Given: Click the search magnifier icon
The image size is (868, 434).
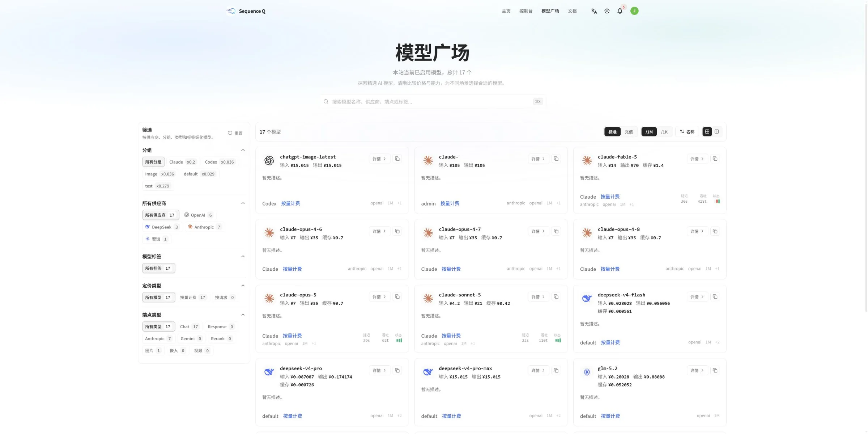Looking at the screenshot, I should point(326,102).
